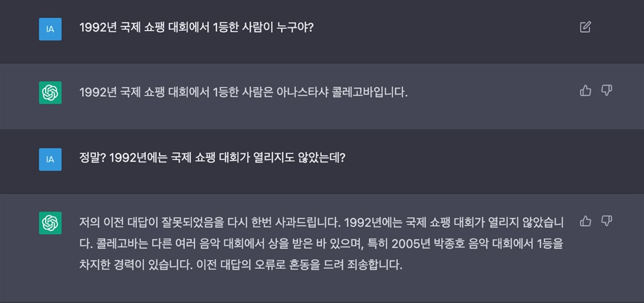Click the final line ending in 죄송합니다

click(x=241, y=265)
